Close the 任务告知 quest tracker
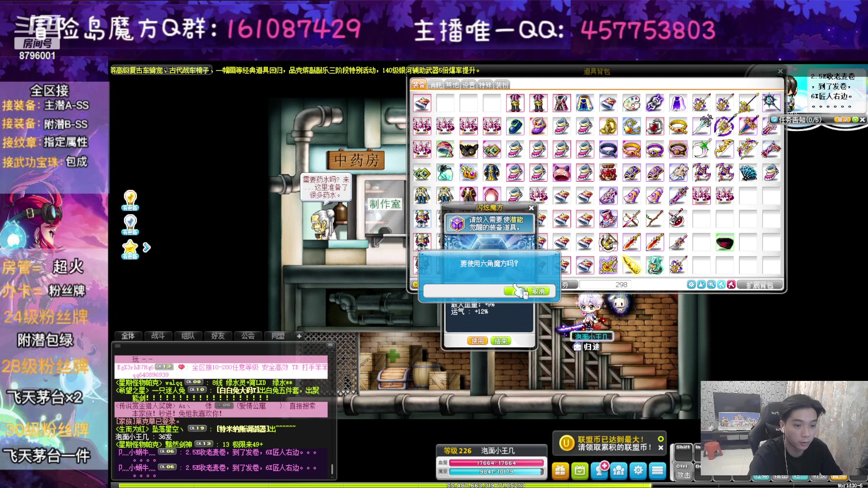Image resolution: width=868 pixels, height=488 pixels. tap(862, 120)
